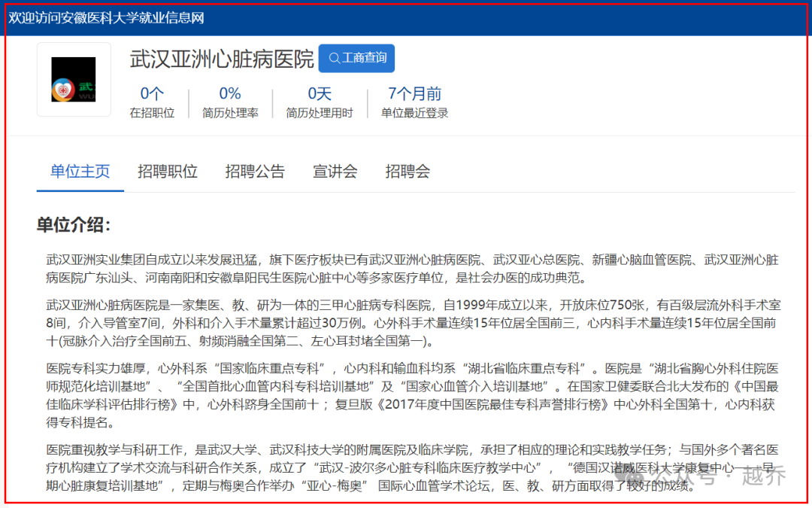Click paragraph starting 武汉亚洲实业集团自成立以来
This screenshot has height=508, width=812.
[x=412, y=269]
